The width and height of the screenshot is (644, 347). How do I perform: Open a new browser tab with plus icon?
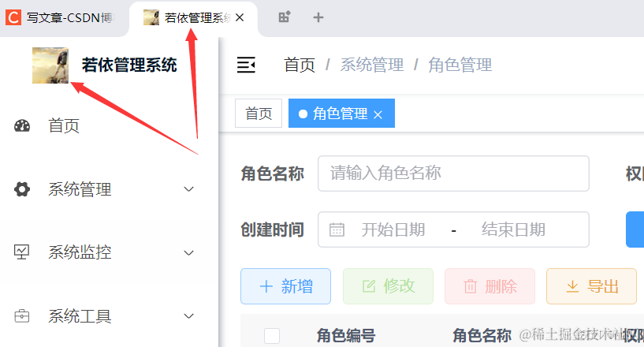(318, 17)
